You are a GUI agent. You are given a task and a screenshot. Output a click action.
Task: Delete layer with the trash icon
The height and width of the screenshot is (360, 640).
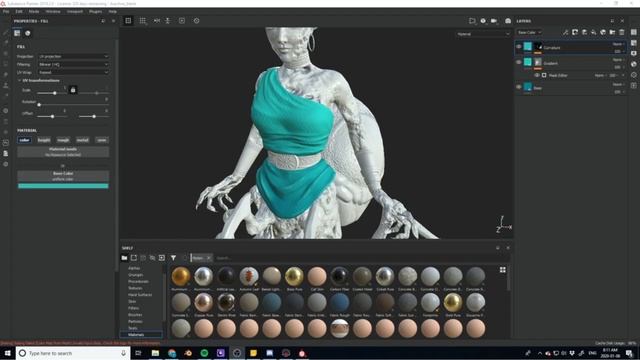(x=622, y=32)
